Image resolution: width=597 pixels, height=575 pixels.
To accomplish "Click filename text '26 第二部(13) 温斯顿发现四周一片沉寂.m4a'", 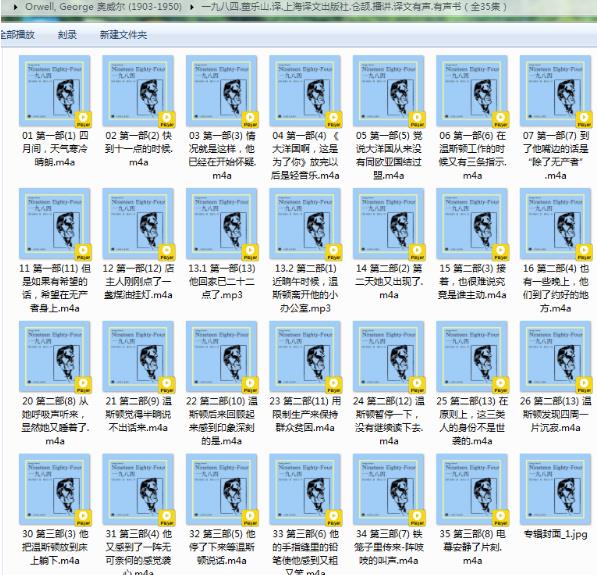I will pos(555,414).
